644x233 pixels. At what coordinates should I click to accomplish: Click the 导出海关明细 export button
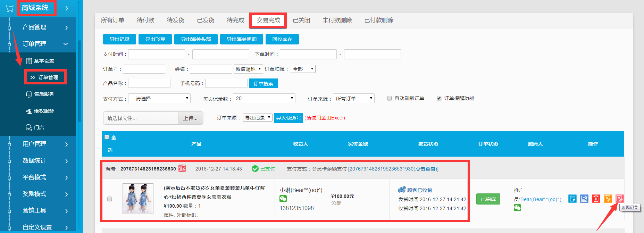click(x=241, y=39)
